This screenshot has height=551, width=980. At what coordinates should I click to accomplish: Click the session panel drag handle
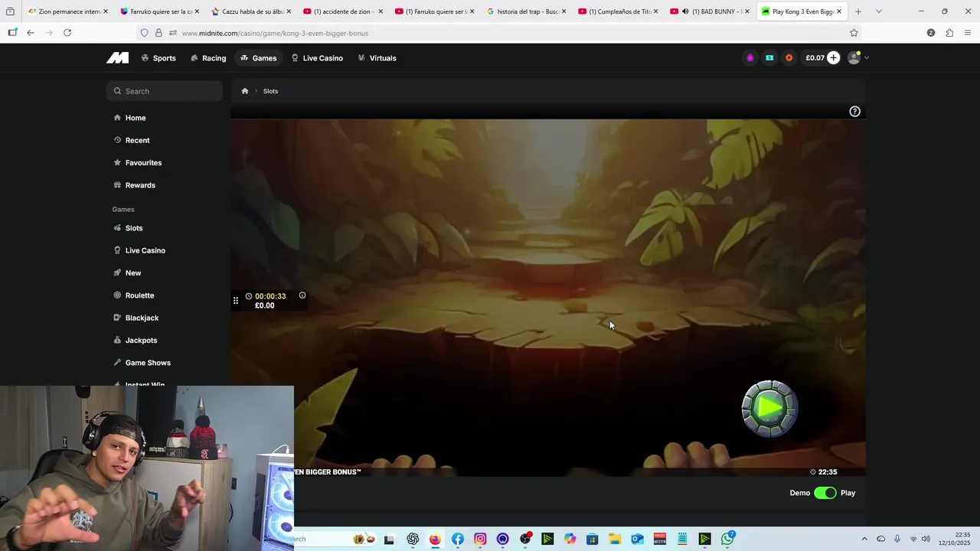[x=236, y=301]
